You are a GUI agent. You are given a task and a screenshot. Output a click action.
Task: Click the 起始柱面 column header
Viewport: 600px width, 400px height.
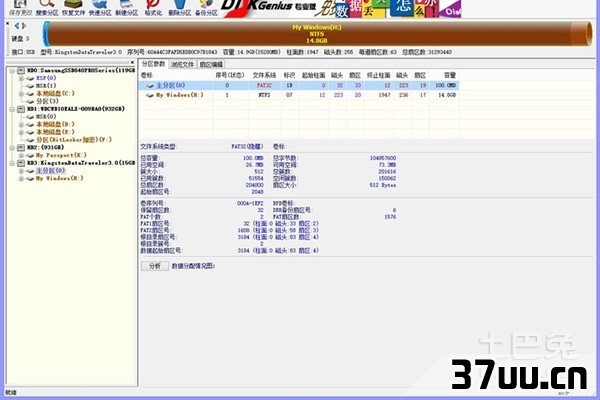313,75
